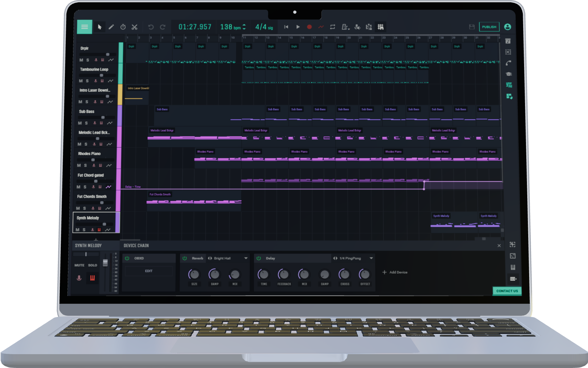The image size is (588, 368).
Task: Save the project with floppy icon
Action: click(472, 27)
